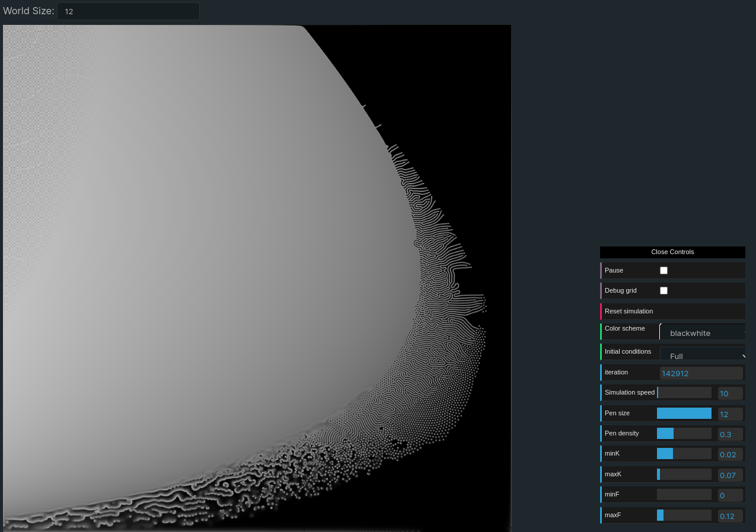Click the maxK value box

click(x=731, y=475)
